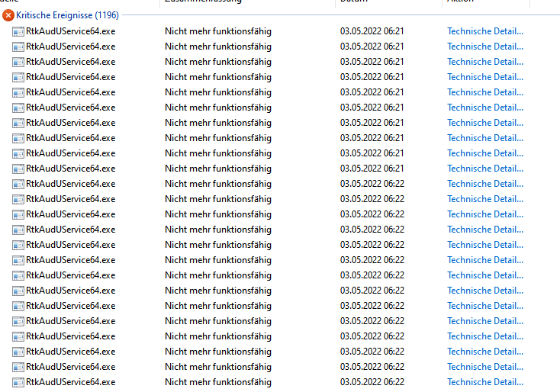Screen dimensions: 560x392
Task: Click the app icon of the second RtkAudUService64.exe entry
Action: (x=18, y=47)
